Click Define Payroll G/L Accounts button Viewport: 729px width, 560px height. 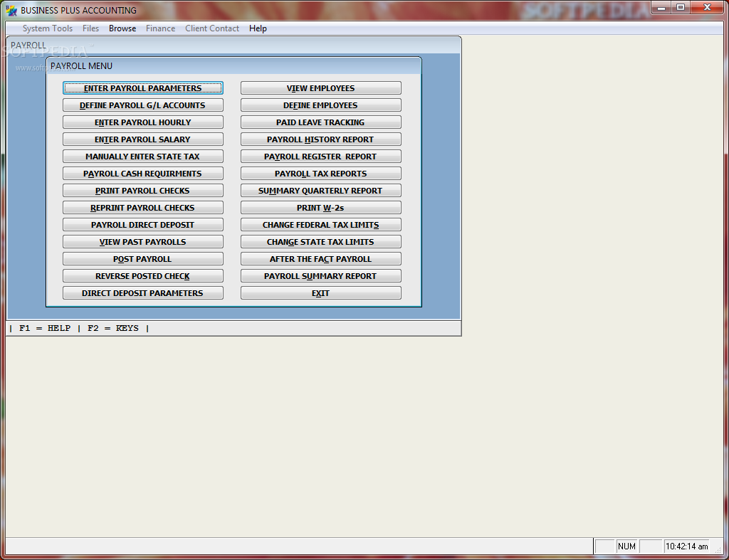click(x=142, y=105)
